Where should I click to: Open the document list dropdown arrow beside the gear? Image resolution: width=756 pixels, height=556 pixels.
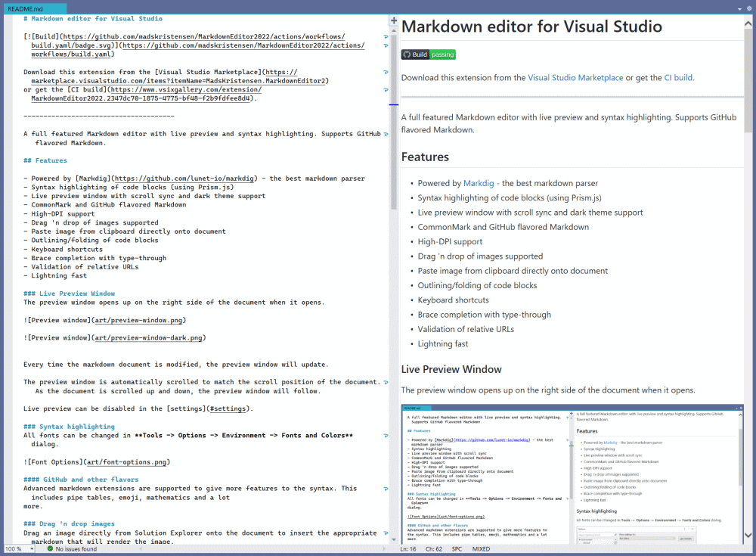[x=739, y=9]
